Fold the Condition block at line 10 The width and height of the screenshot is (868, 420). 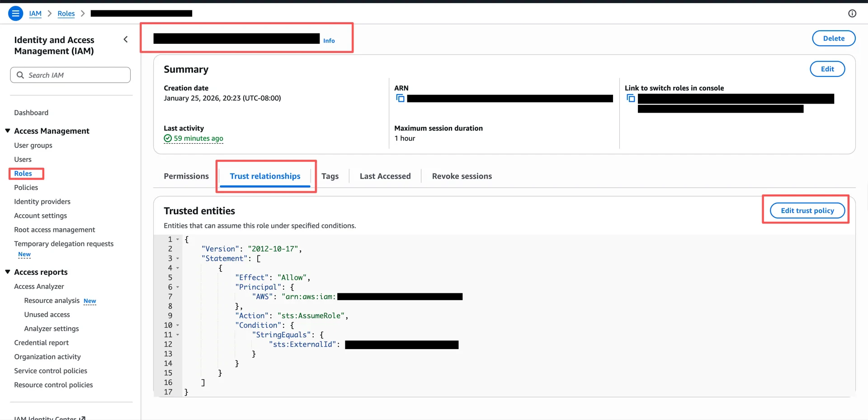point(178,325)
